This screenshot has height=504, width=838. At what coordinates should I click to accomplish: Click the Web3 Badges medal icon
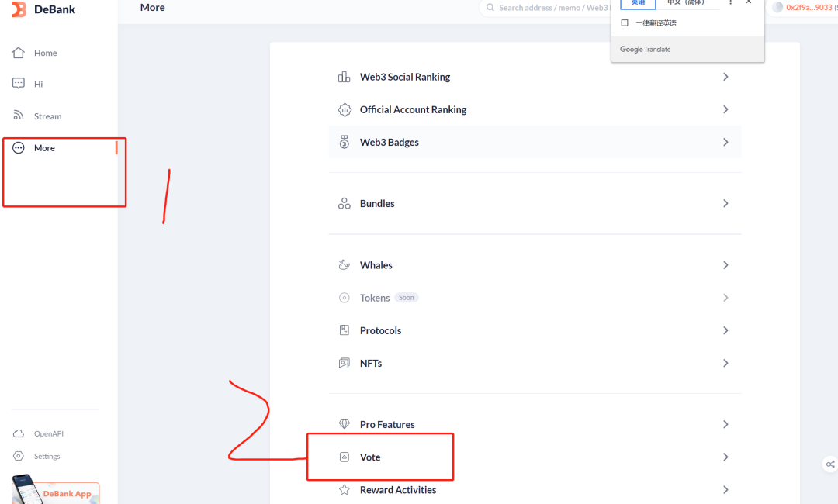point(345,143)
